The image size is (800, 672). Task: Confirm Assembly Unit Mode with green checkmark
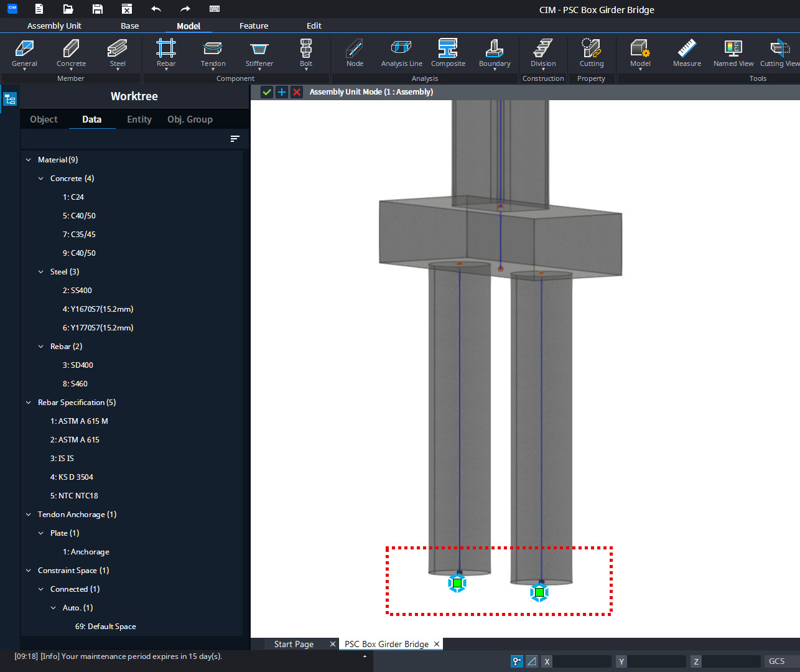(267, 91)
